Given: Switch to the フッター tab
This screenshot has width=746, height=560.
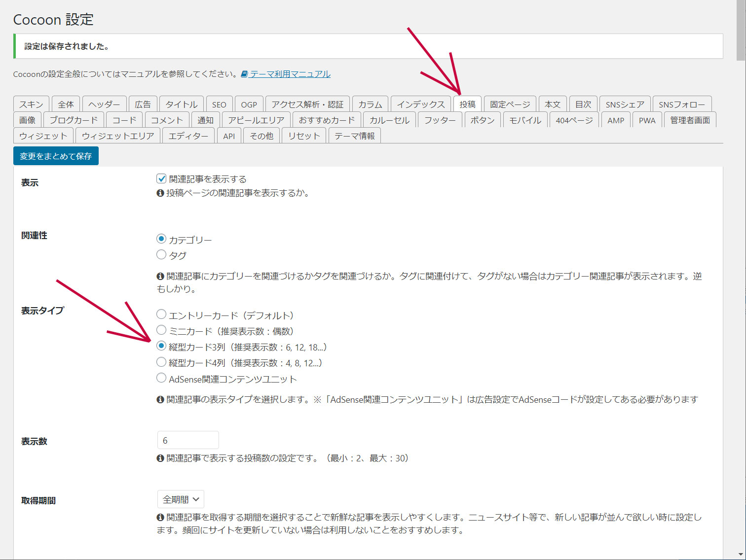Looking at the screenshot, I should pyautogui.click(x=440, y=120).
